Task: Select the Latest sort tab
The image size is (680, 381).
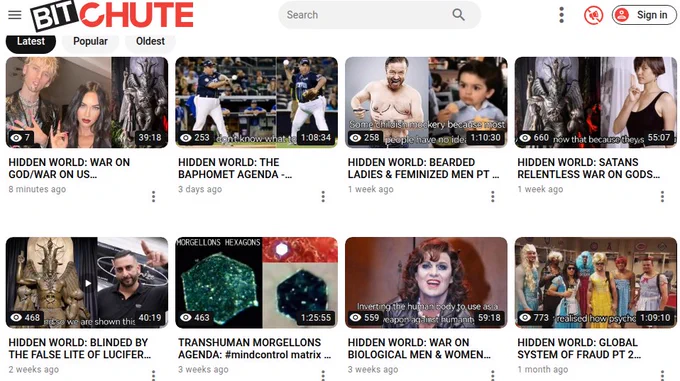Action: click(x=31, y=42)
